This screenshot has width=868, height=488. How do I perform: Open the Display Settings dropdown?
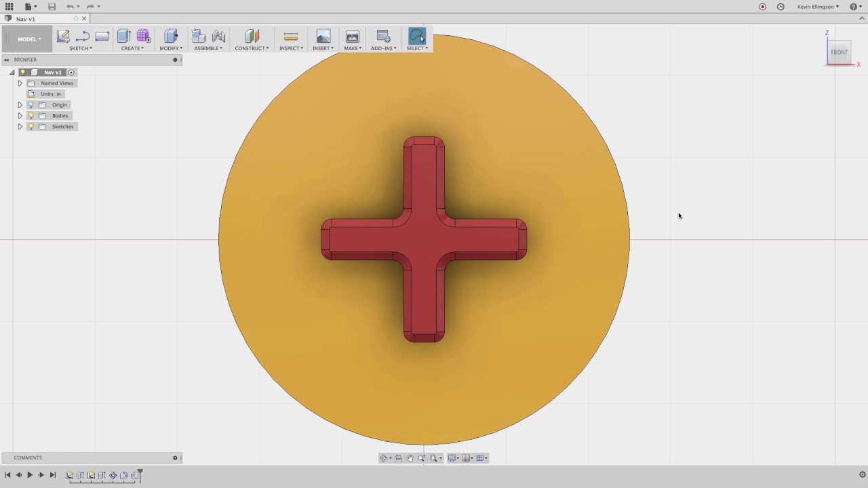454,458
